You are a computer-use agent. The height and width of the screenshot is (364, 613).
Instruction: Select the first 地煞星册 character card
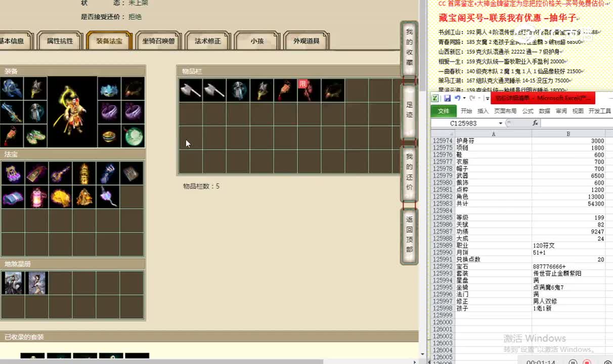[13, 283]
